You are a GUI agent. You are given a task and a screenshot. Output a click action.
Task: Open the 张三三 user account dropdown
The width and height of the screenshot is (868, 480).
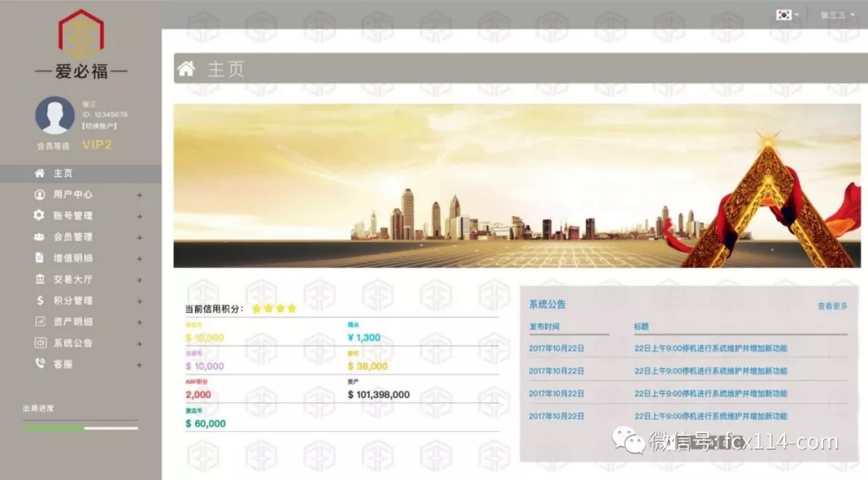point(837,14)
